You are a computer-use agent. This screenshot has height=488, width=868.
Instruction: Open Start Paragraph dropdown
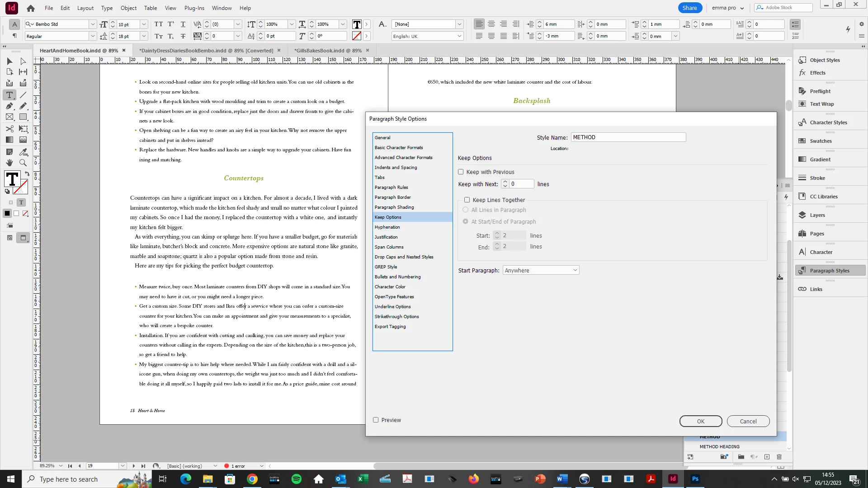point(541,271)
